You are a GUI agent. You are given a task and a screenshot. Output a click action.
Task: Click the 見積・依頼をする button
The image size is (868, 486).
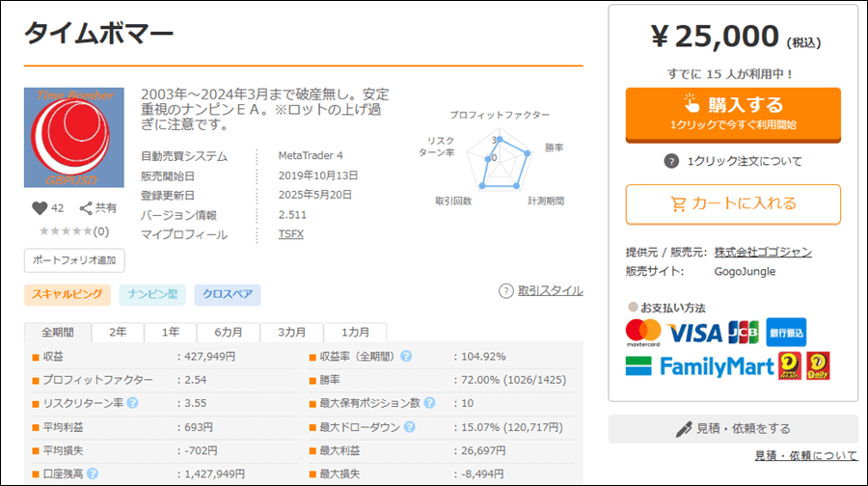733,429
